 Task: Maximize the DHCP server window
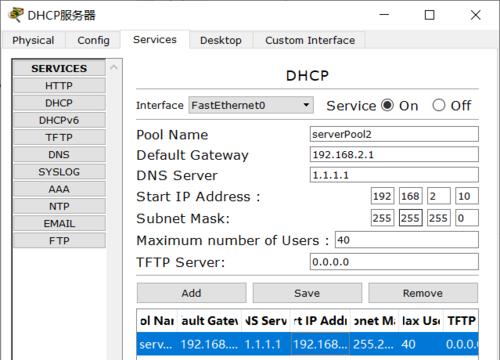[x=430, y=15]
